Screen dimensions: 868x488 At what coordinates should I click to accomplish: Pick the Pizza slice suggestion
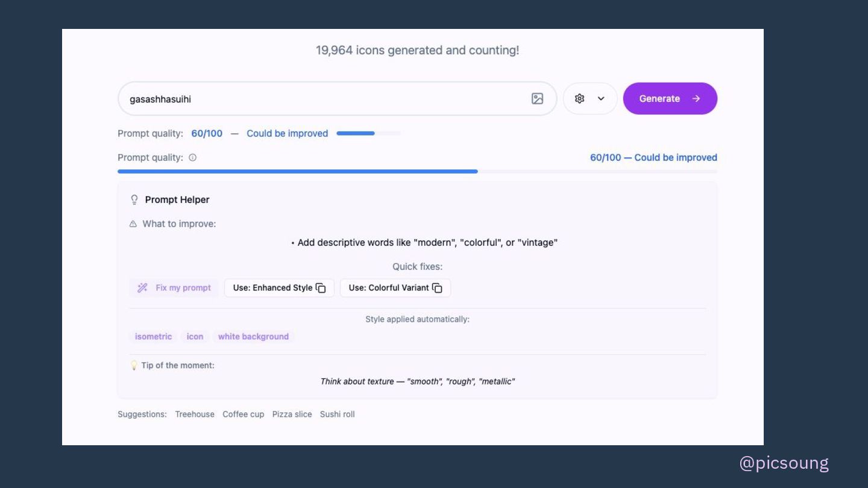pos(292,414)
